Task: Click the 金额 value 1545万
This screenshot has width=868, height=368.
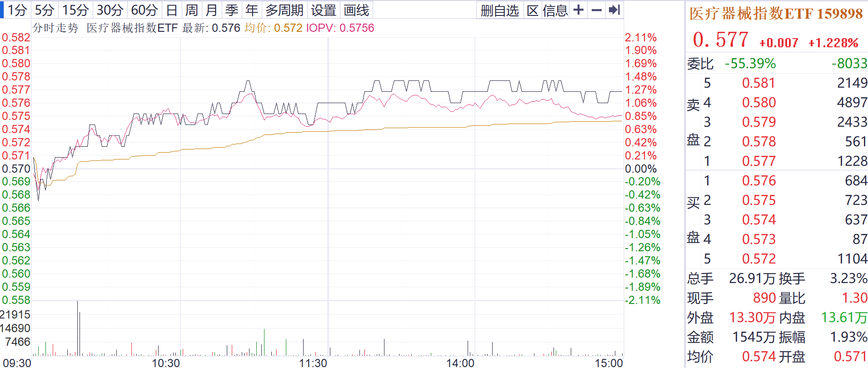Action: click(x=754, y=337)
